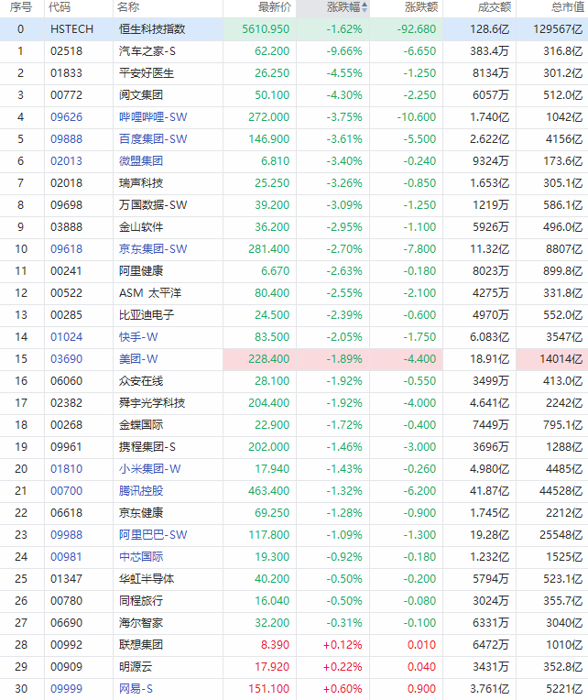Click stock code 09618
Viewport: 588px width, 700px height.
67,249
